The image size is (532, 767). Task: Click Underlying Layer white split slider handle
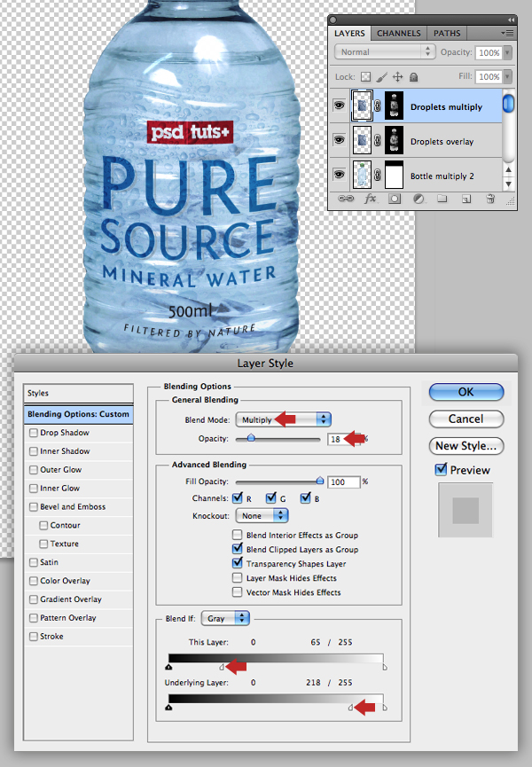click(350, 708)
